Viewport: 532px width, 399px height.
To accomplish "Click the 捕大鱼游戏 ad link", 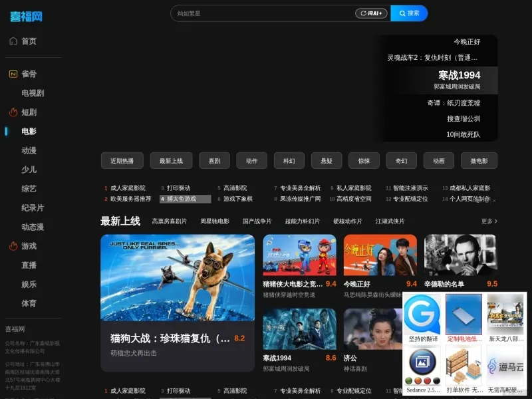I will point(186,199).
